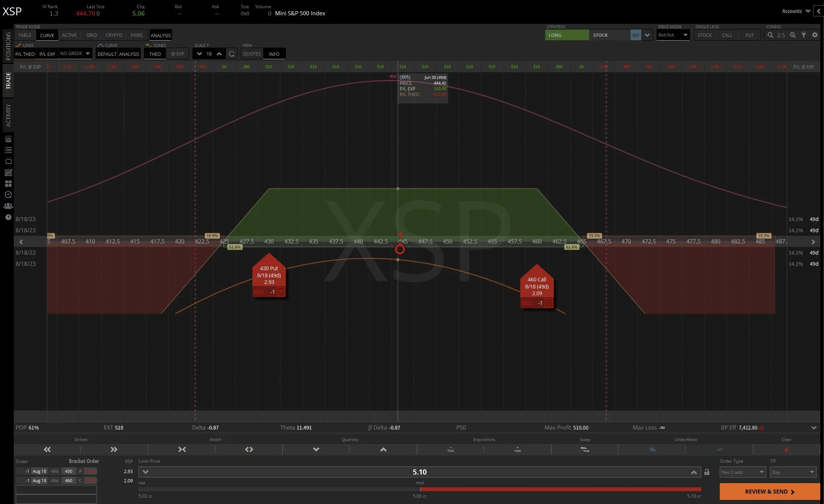This screenshot has height=504, width=824.
Task: Open the NO GREEK dropdown
Action: (75, 54)
